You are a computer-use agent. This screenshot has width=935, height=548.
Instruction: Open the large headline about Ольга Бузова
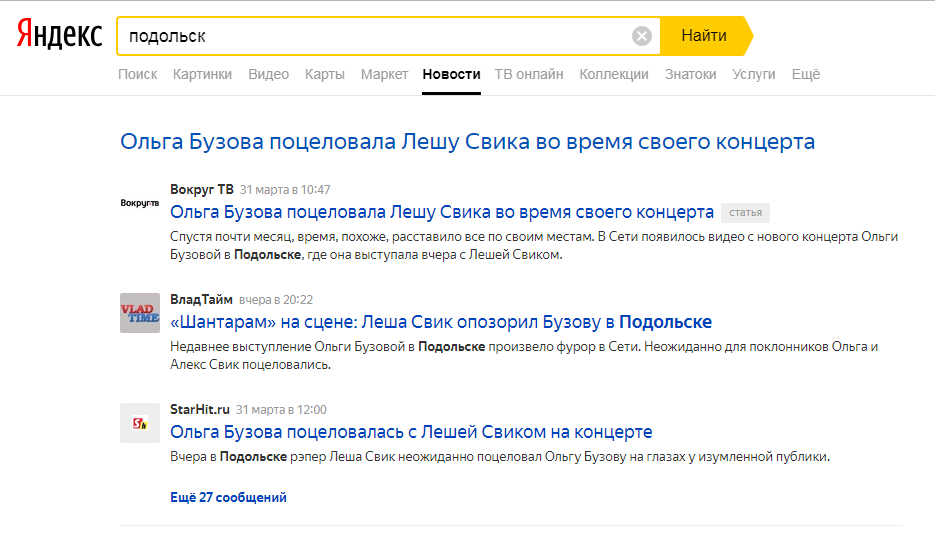[x=467, y=142]
